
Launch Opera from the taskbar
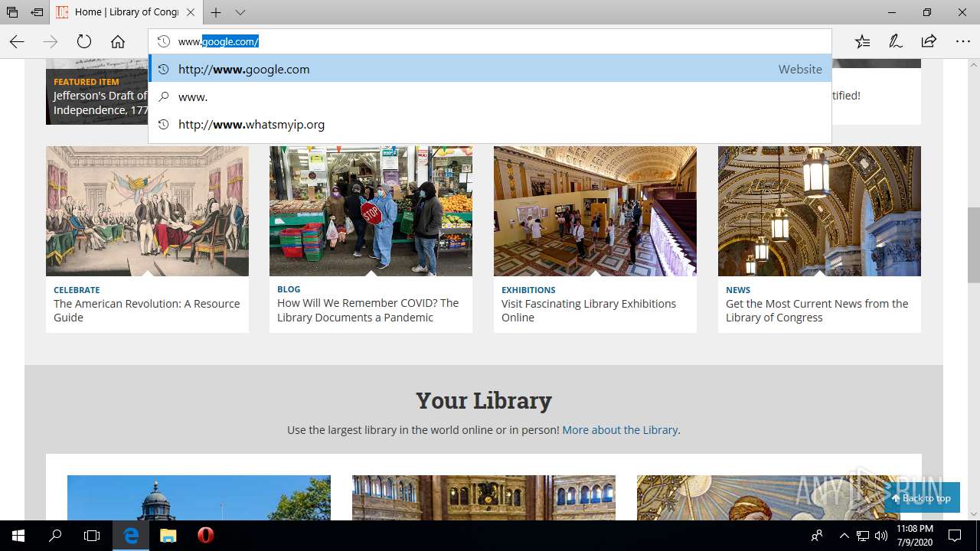[x=205, y=536]
